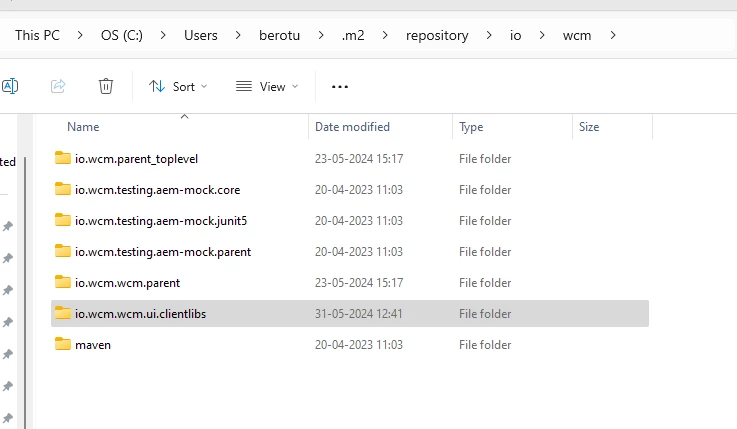Click berotu breadcrumb segment
Screen dimensions: 737x429
279,35
